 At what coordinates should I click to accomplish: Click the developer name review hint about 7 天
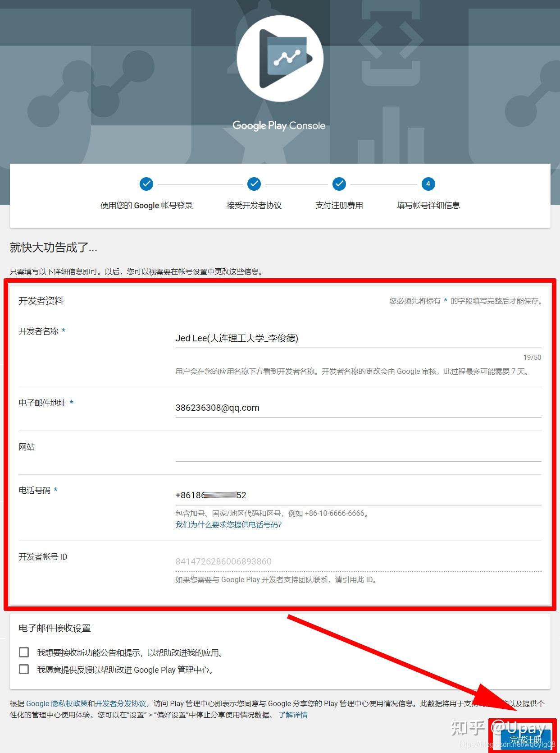pos(354,372)
